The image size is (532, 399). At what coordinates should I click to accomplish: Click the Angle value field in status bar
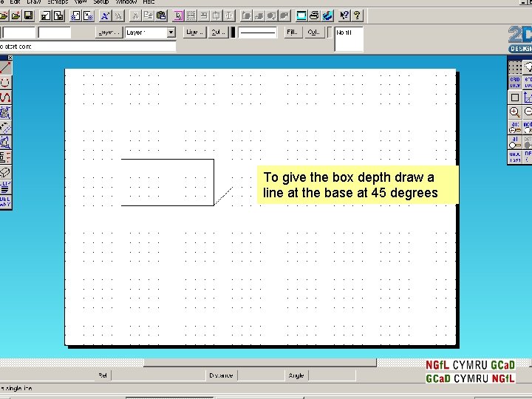[x=332, y=375]
